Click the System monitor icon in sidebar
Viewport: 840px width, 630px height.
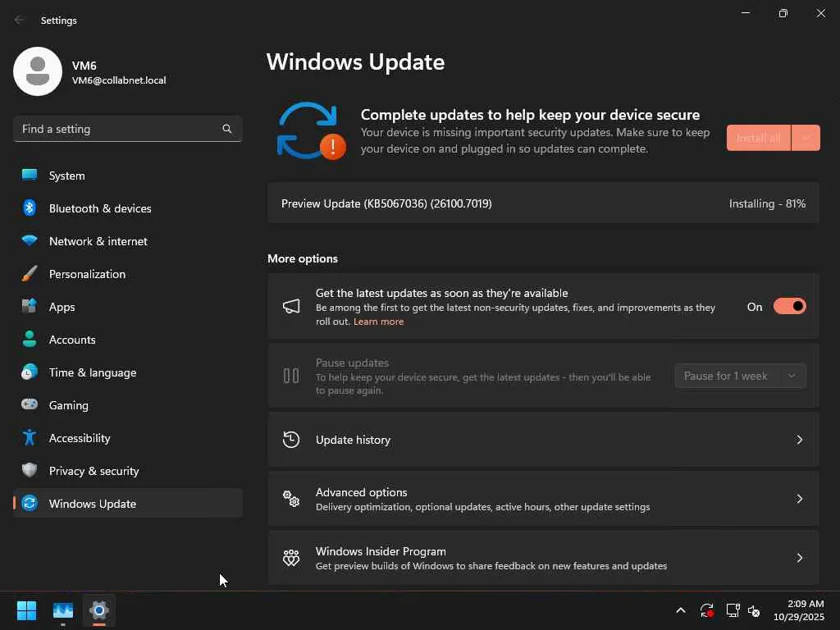tap(30, 176)
